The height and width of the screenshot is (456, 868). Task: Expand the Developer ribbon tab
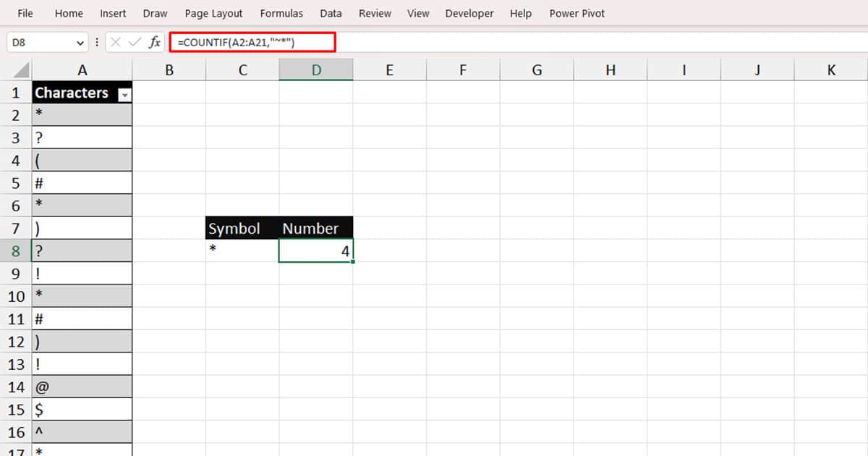469,13
